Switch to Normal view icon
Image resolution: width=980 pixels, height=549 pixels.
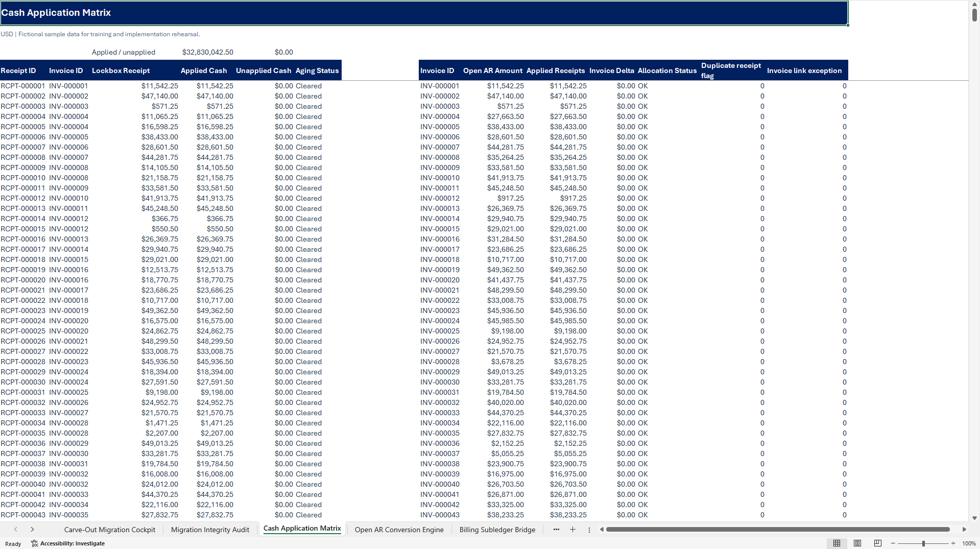[x=836, y=543]
